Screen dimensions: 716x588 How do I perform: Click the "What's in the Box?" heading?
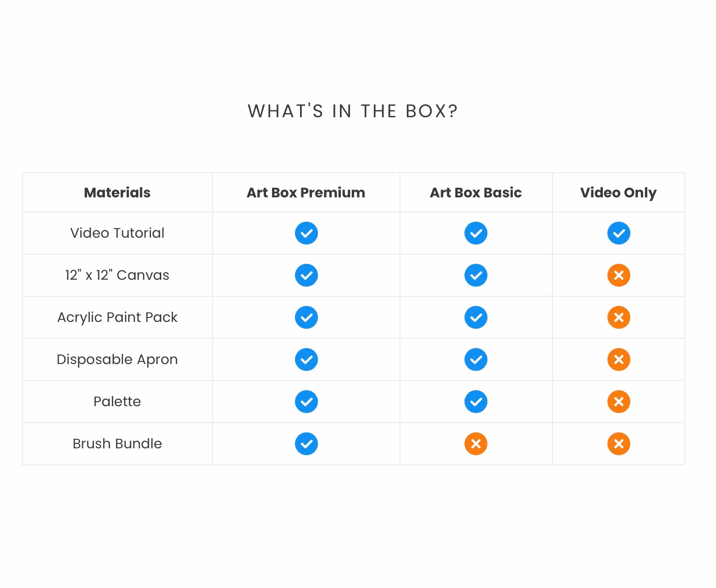[x=353, y=111]
